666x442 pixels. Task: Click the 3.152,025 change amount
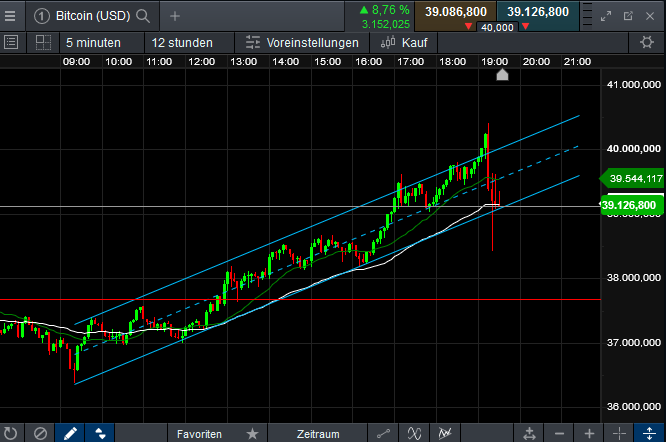click(386, 24)
